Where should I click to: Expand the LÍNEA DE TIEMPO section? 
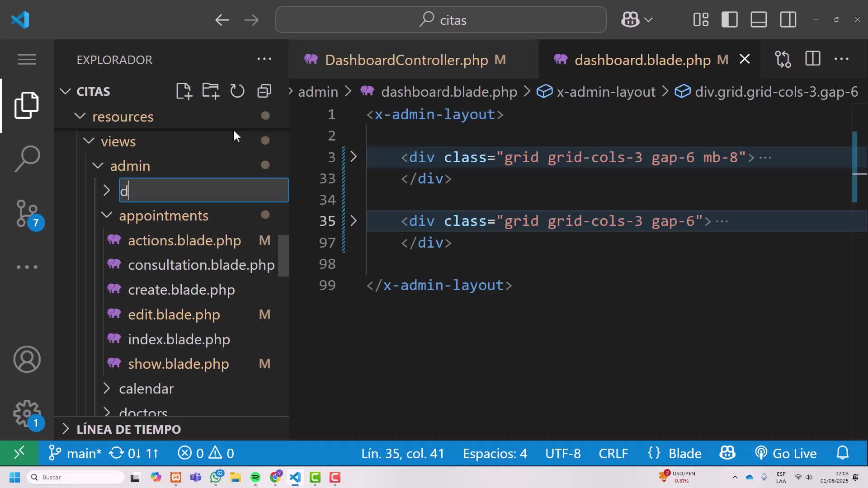[128, 429]
